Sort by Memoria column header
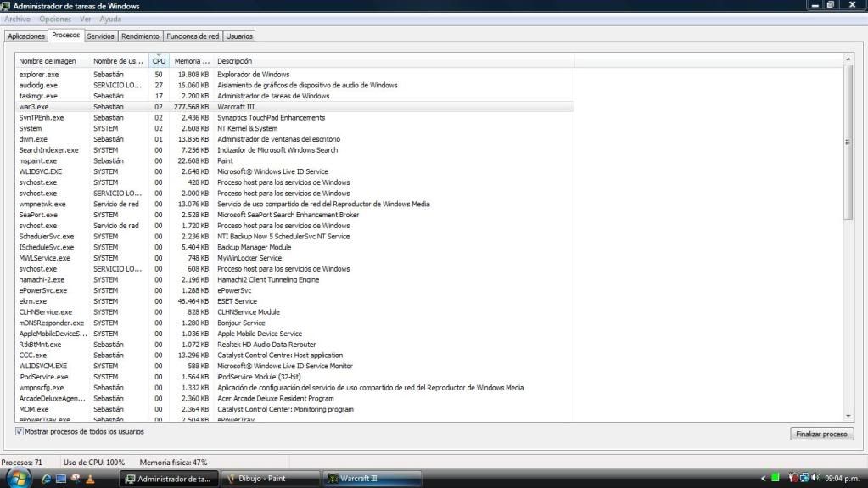 [191, 61]
